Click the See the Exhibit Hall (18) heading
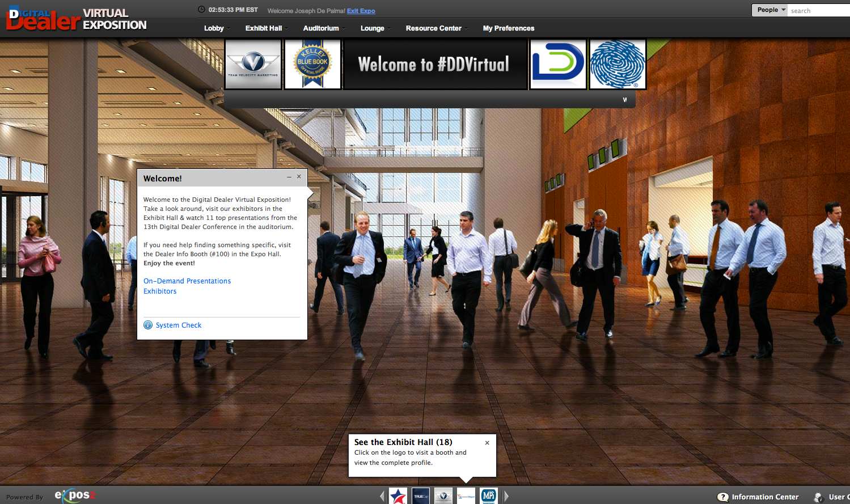 tap(403, 442)
